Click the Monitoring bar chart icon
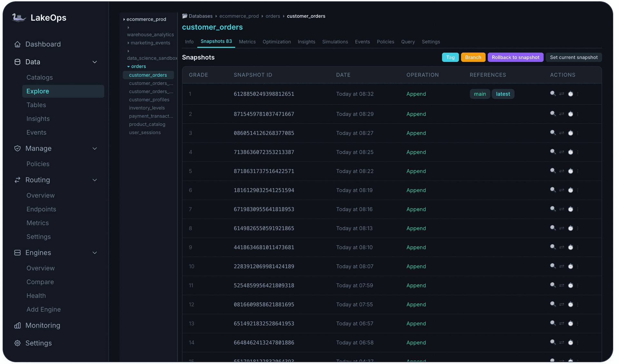619x364 pixels. pyautogui.click(x=17, y=325)
